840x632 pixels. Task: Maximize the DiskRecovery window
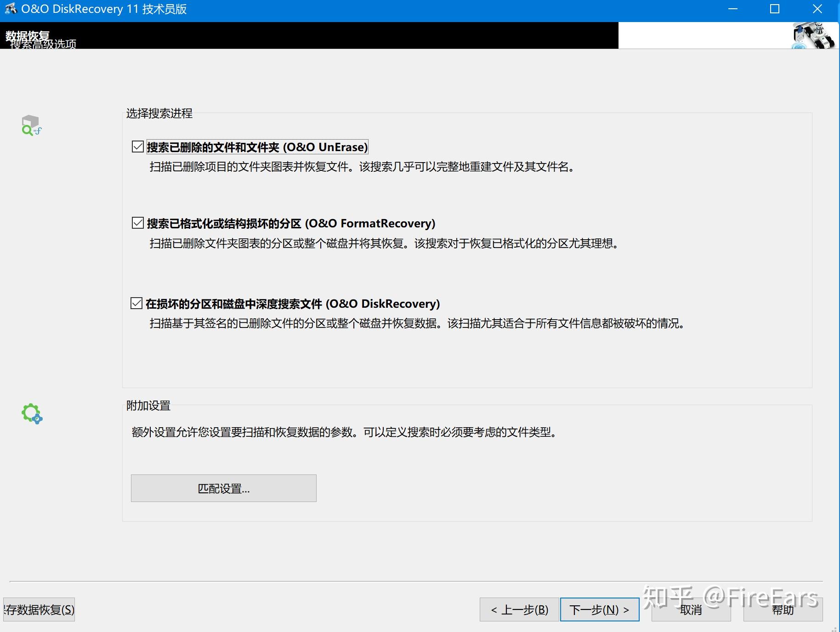[774, 9]
